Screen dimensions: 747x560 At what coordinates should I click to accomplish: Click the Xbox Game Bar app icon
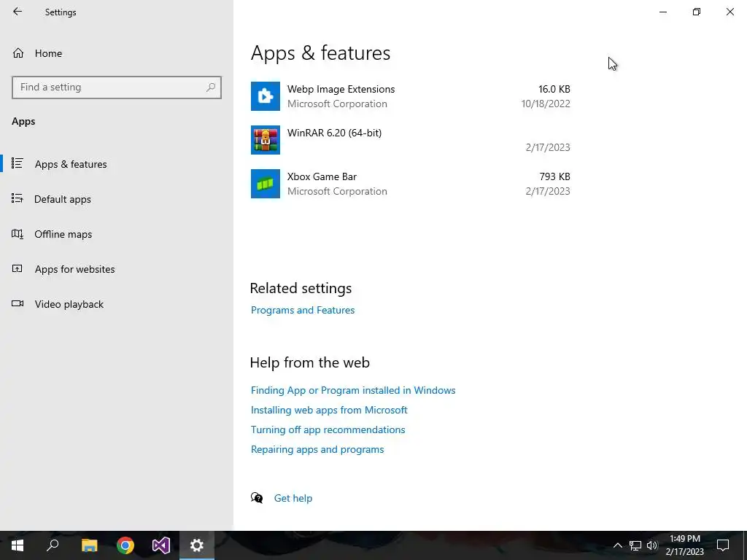point(266,184)
